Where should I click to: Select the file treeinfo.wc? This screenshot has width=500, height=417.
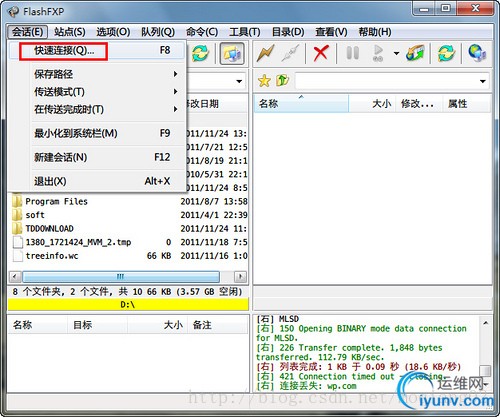click(52, 256)
